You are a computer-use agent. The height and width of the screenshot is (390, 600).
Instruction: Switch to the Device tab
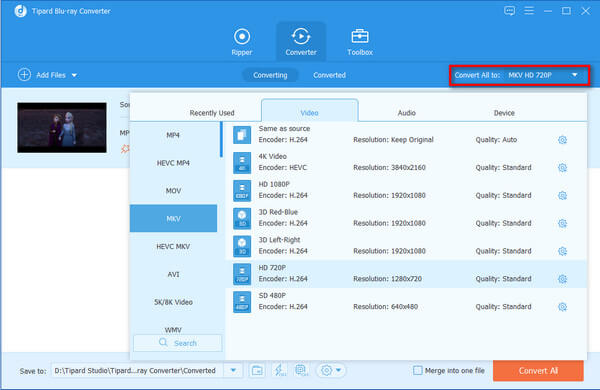(504, 113)
